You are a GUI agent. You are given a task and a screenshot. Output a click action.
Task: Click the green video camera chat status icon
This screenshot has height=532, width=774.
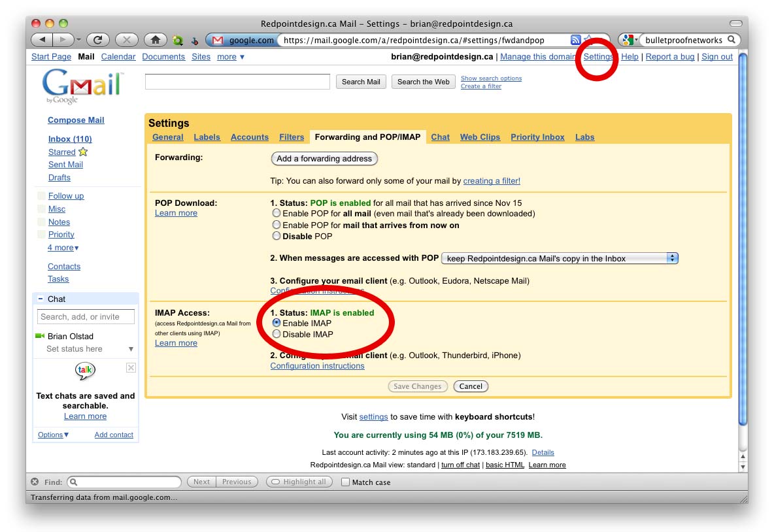tap(39, 336)
